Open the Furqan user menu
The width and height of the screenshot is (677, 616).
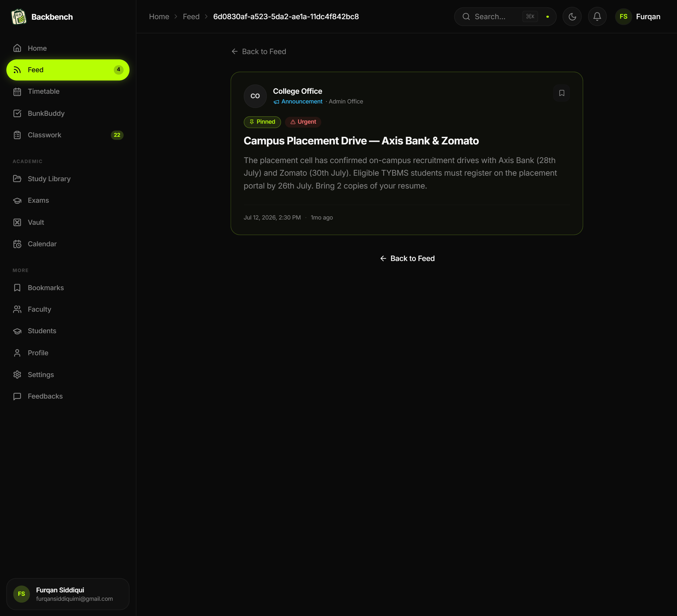[638, 17]
